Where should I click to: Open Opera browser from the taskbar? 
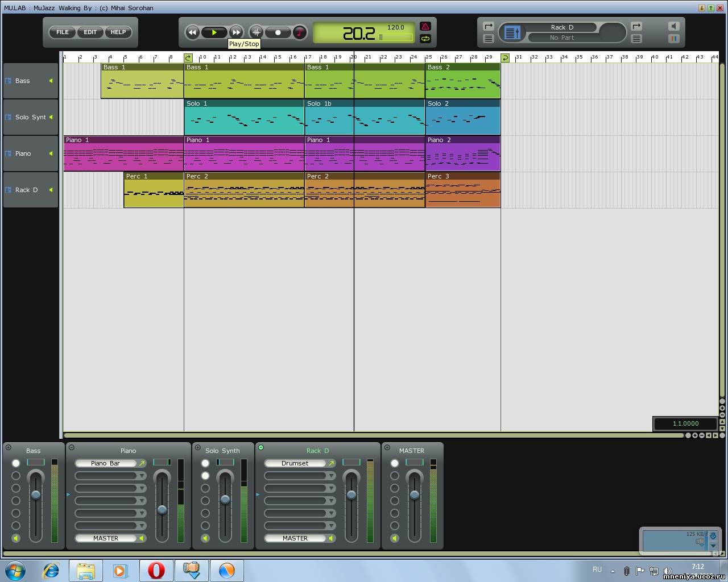pos(156,570)
